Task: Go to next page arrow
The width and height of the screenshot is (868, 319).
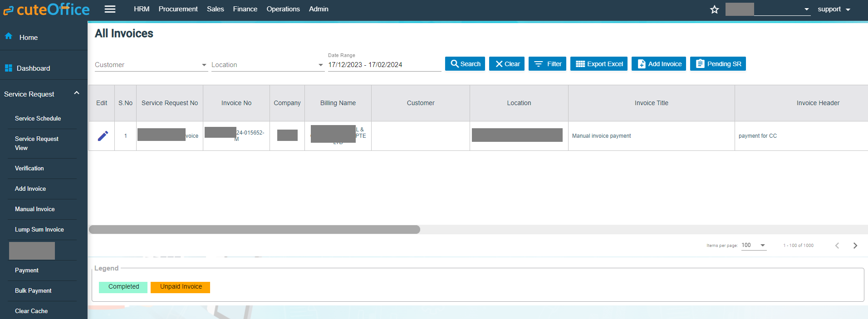Action: (855, 246)
